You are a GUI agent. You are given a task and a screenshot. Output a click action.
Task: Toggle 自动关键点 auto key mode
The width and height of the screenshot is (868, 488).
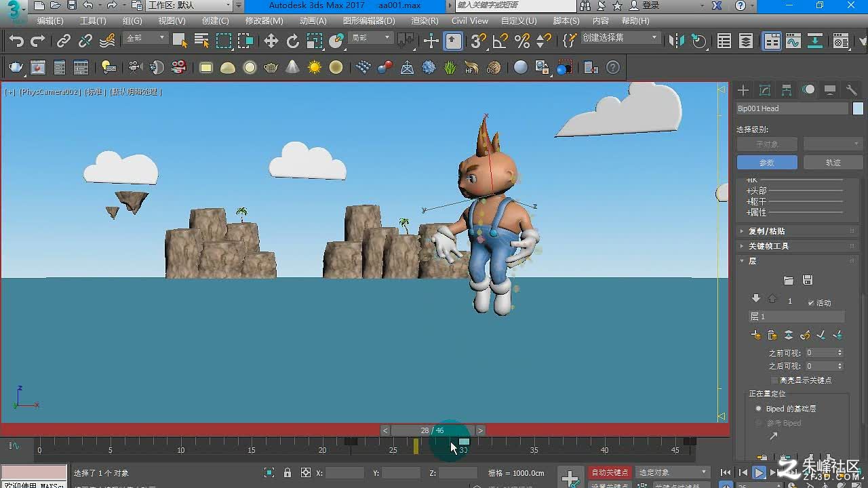point(610,472)
